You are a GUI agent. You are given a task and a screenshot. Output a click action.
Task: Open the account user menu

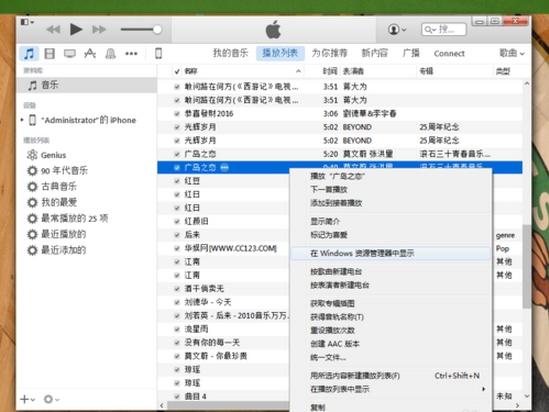click(x=397, y=29)
